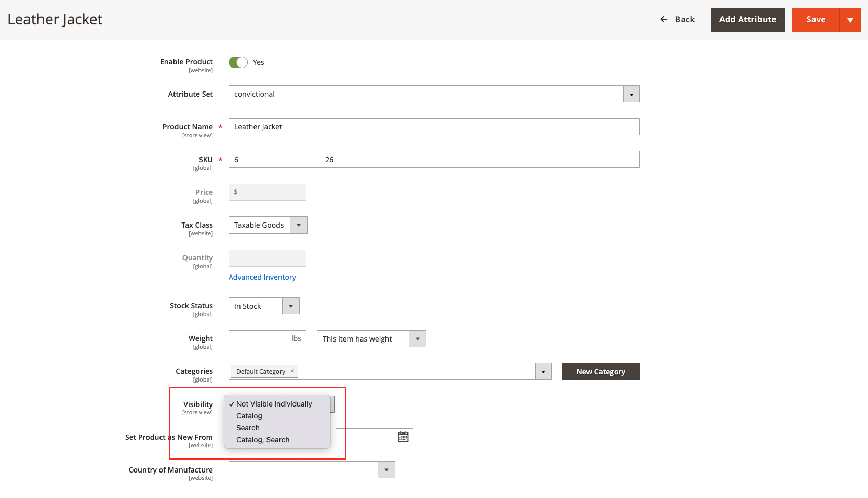Image resolution: width=868 pixels, height=498 pixels.
Task: Open the Tax Class dropdown
Action: click(x=299, y=225)
